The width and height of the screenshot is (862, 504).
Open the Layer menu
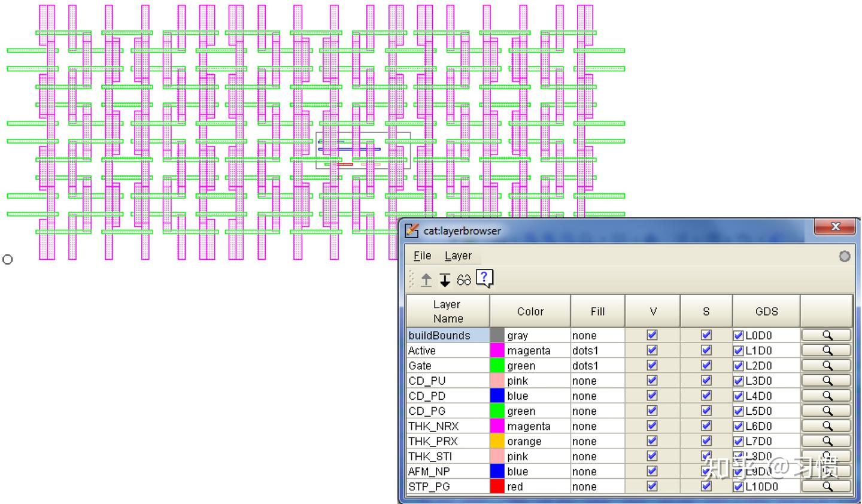(x=459, y=255)
